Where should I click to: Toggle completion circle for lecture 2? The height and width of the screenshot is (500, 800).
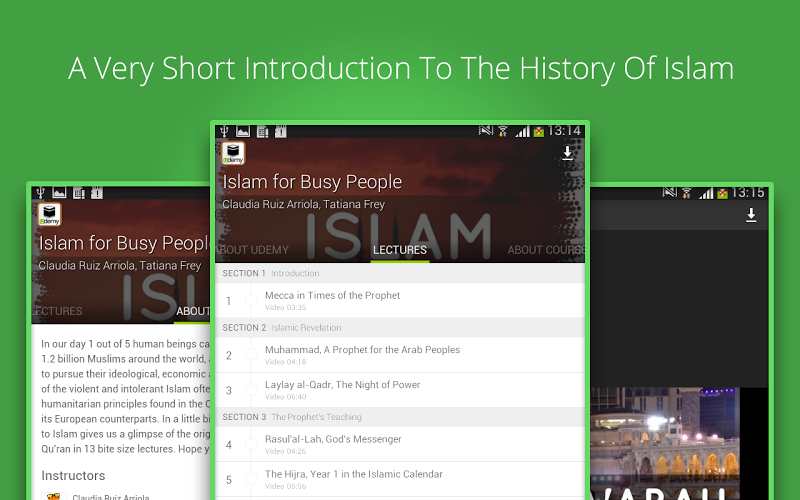coord(251,355)
